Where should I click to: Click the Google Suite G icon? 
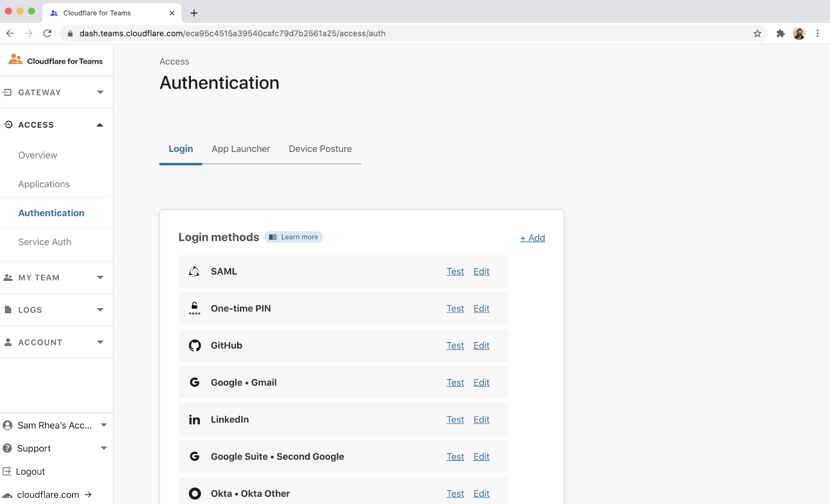pyautogui.click(x=194, y=456)
